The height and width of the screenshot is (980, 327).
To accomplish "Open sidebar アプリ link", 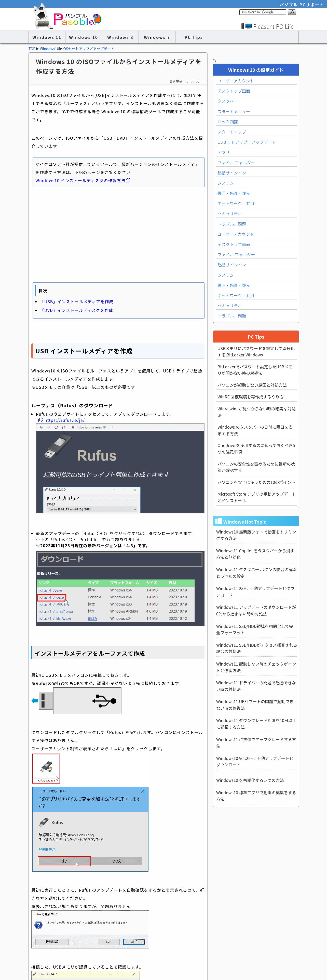I will [x=223, y=153].
